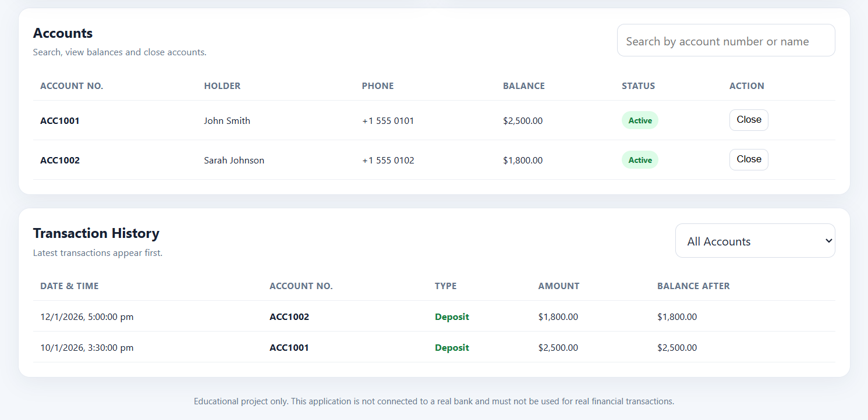Screen dimensions: 868x420
Task: Click the ACCOUNT NO. header in Accounts table
Action: coord(72,86)
